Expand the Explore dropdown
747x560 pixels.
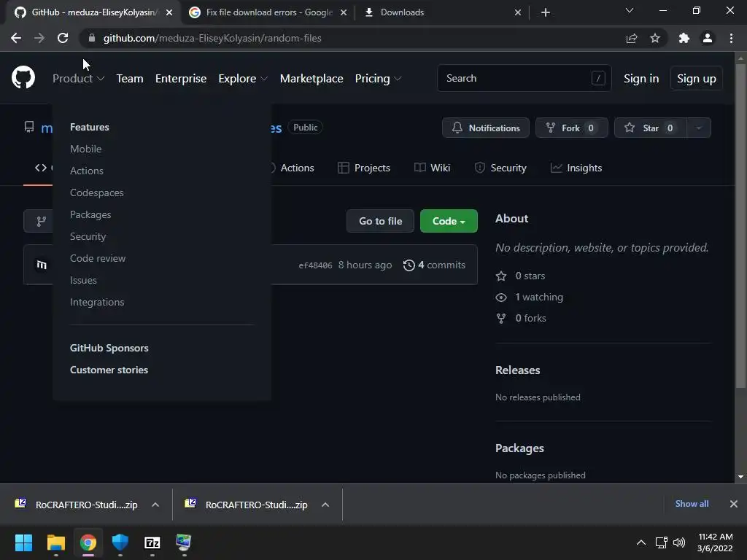(x=243, y=79)
